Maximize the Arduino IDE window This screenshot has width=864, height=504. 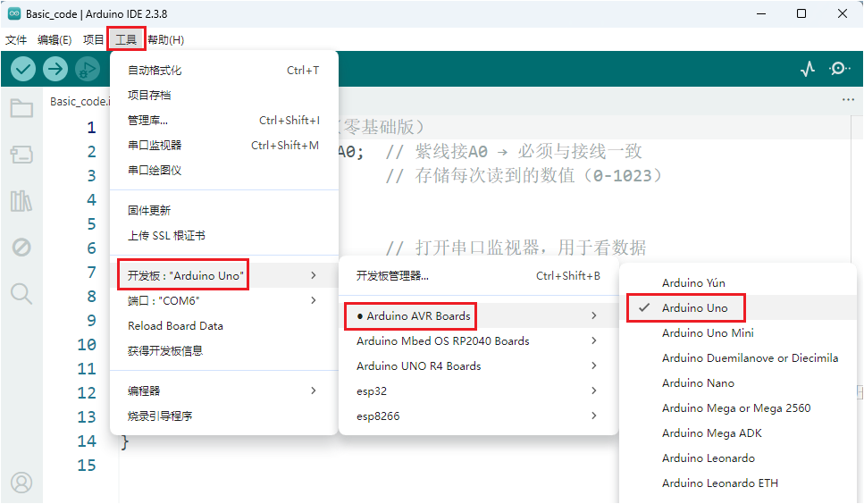[x=801, y=13]
